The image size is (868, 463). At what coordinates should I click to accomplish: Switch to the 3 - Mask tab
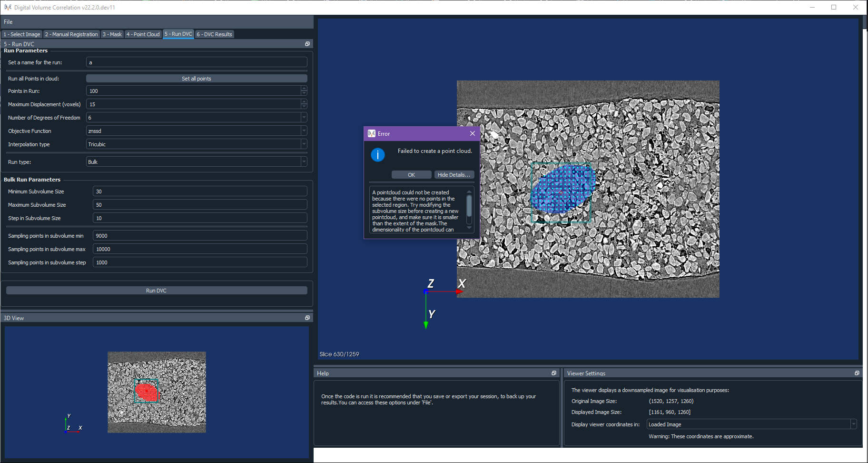click(x=112, y=34)
